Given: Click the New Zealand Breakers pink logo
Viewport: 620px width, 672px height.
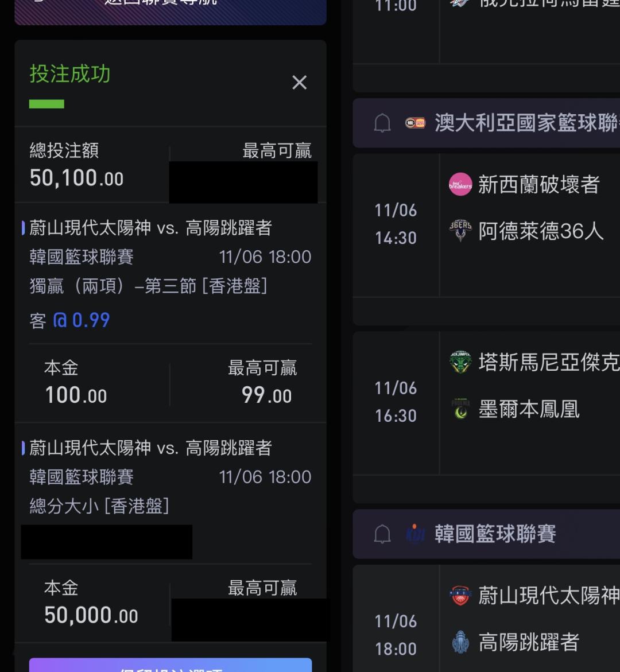Looking at the screenshot, I should (460, 185).
